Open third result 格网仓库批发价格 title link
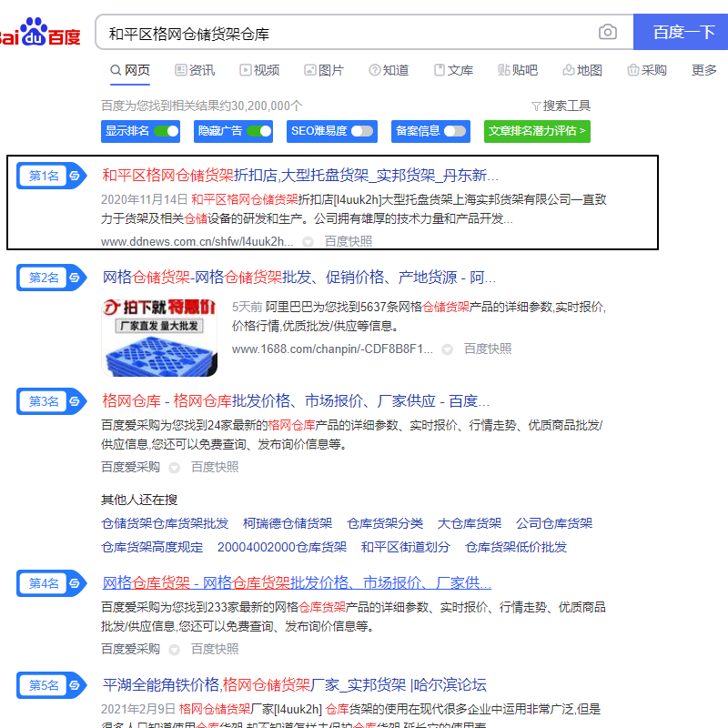 coord(296,401)
